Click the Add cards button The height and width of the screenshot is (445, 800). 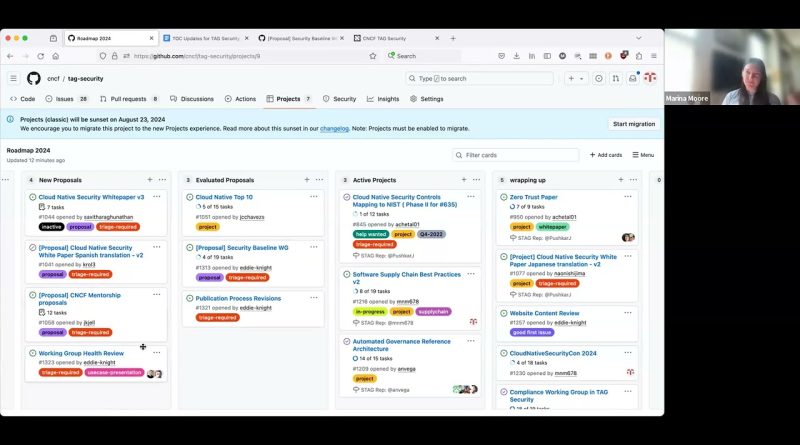[606, 155]
